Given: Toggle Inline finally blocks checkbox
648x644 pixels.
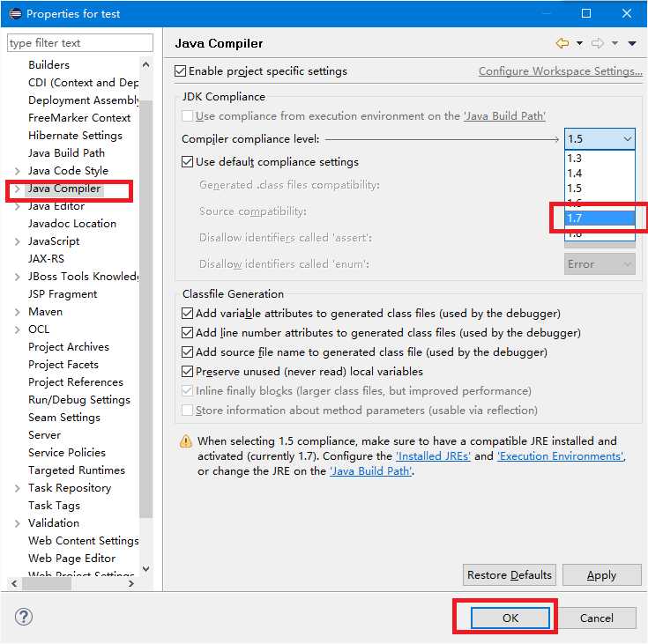Looking at the screenshot, I should coord(187,391).
